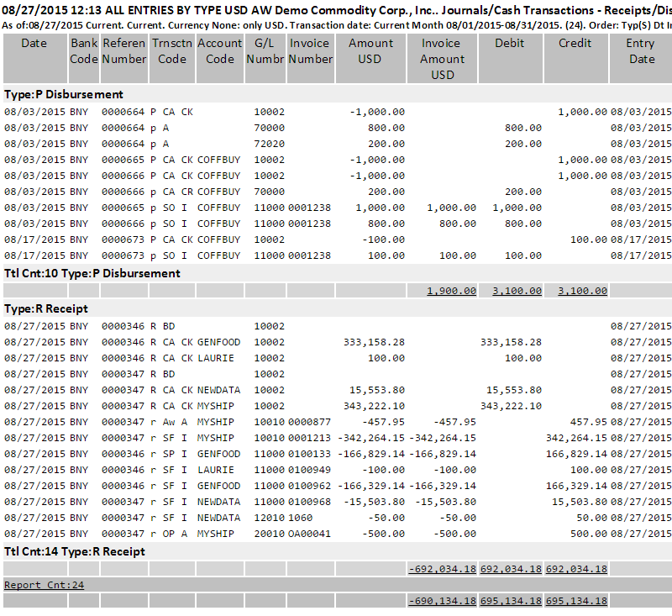Open the Report Cnt:24 link
This screenshot has width=672, height=616.
[45, 585]
